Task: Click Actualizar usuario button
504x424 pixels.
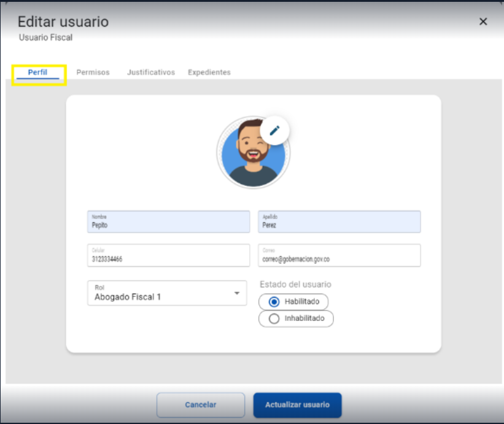Action: tap(297, 405)
